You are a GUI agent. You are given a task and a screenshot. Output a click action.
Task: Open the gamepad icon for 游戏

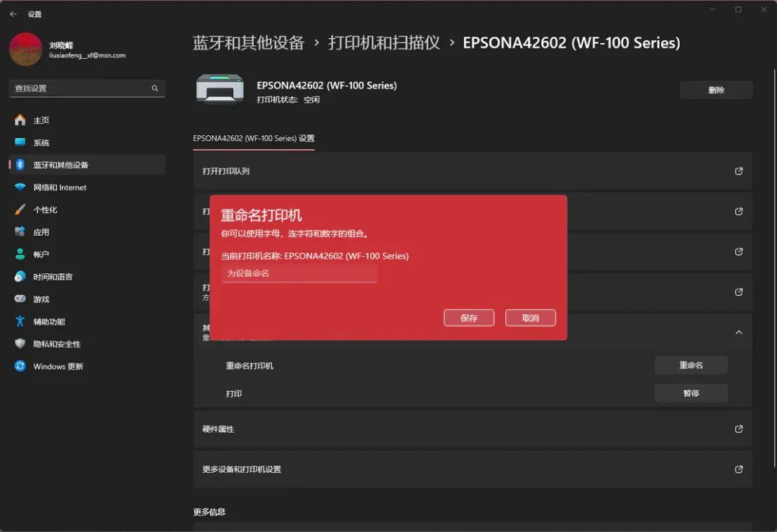20,298
